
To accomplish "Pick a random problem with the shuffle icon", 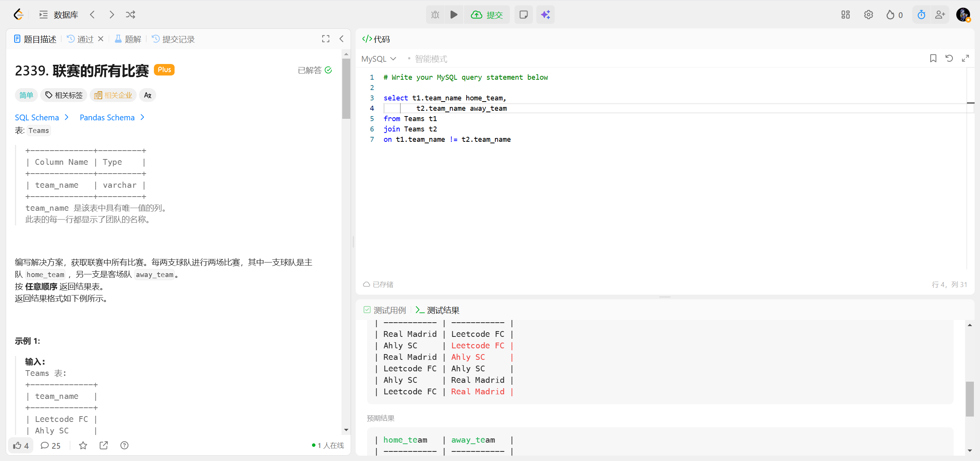I will pos(131,15).
